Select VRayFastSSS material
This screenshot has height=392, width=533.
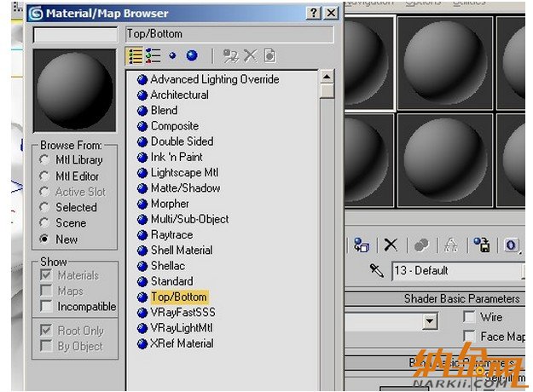coord(182,313)
